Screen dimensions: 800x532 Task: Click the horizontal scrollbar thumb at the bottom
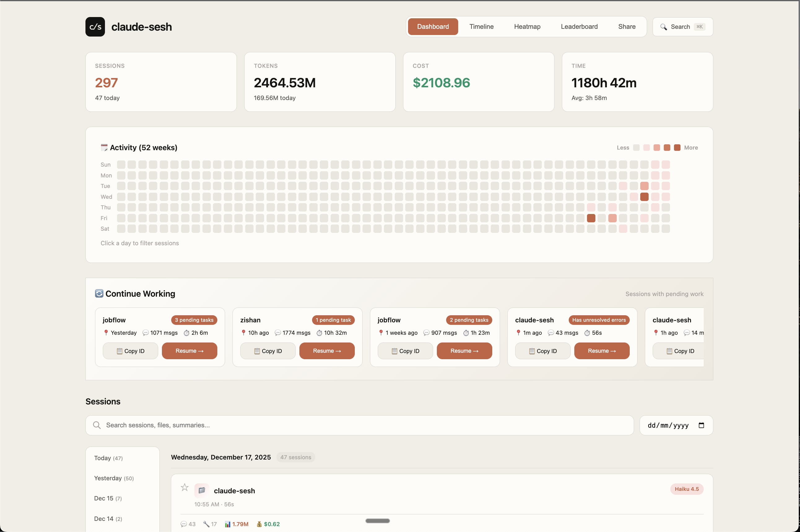click(377, 521)
